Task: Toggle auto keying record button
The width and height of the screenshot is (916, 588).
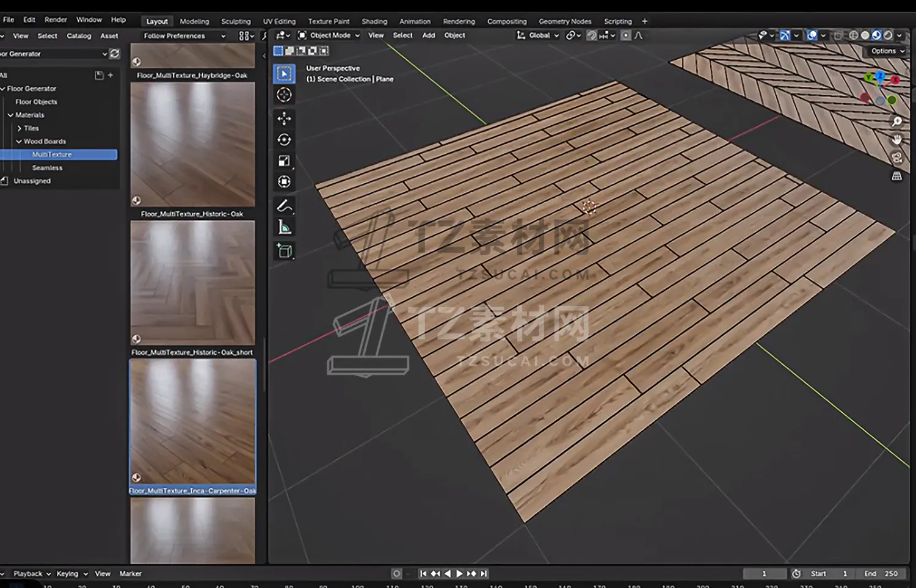Action: pos(396,573)
